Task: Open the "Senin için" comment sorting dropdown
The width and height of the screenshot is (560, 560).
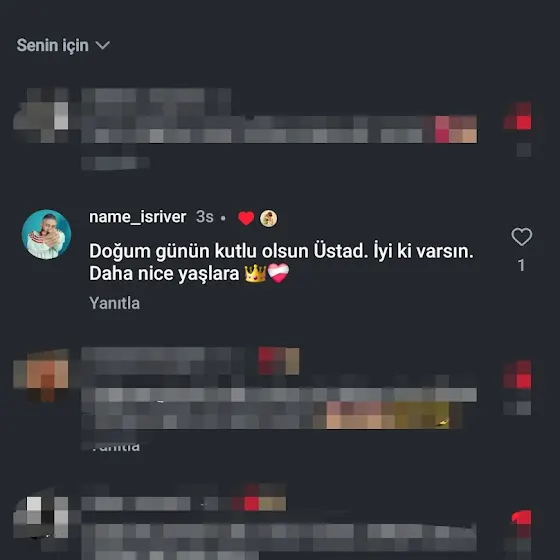Action: tap(63, 45)
